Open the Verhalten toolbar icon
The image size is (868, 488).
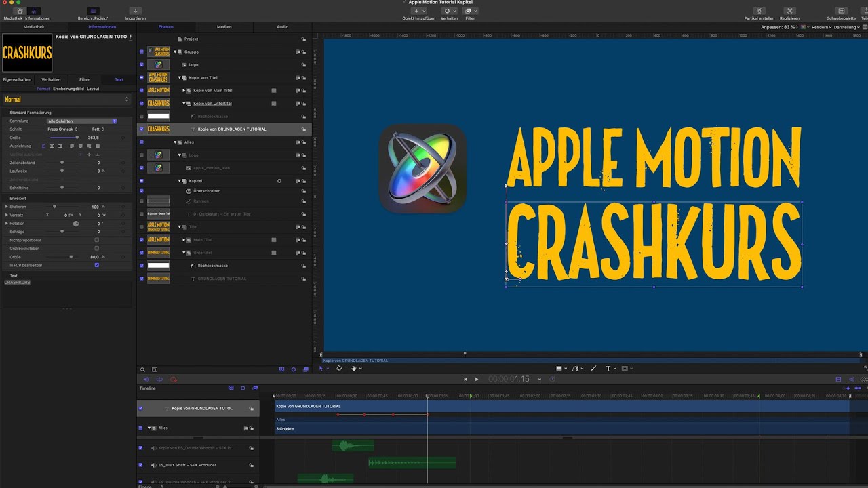pos(449,11)
